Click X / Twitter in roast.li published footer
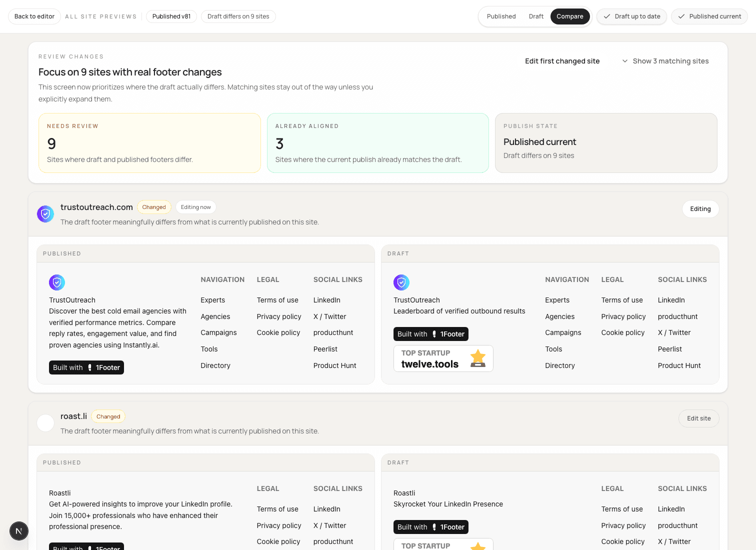The width and height of the screenshot is (756, 550). [330, 525]
